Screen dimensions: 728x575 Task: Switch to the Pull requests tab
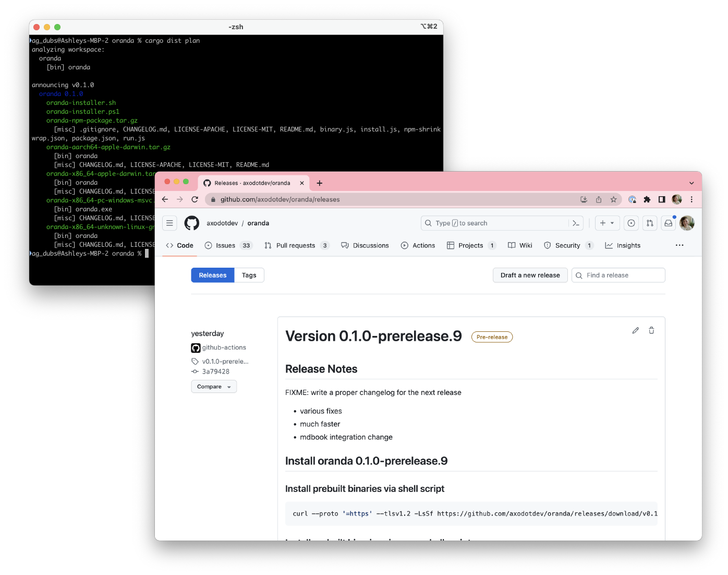[296, 246]
